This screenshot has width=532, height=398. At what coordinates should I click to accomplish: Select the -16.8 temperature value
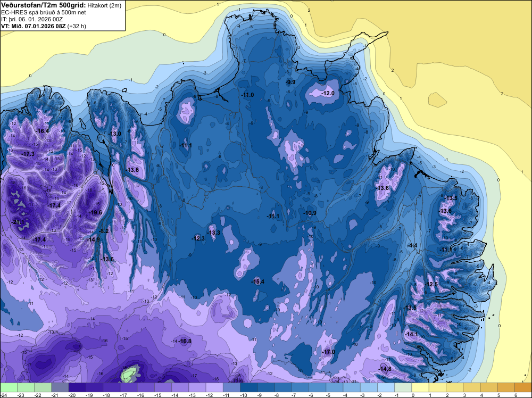185,341
